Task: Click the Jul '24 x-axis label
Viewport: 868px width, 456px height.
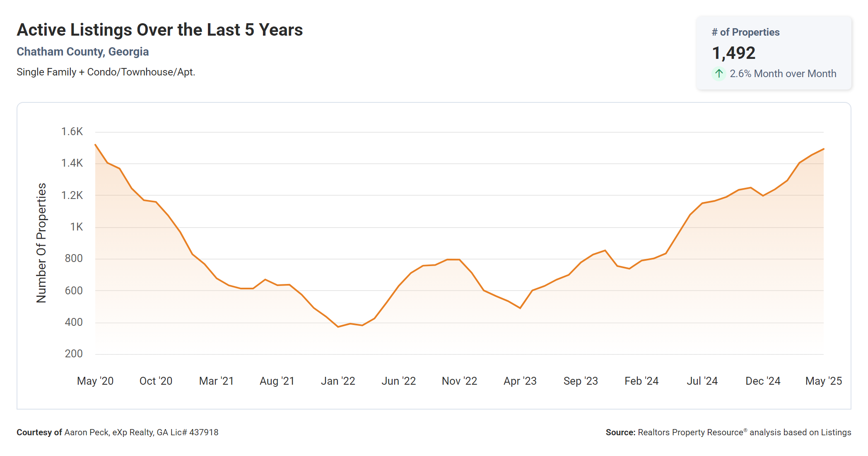Action: (x=702, y=381)
